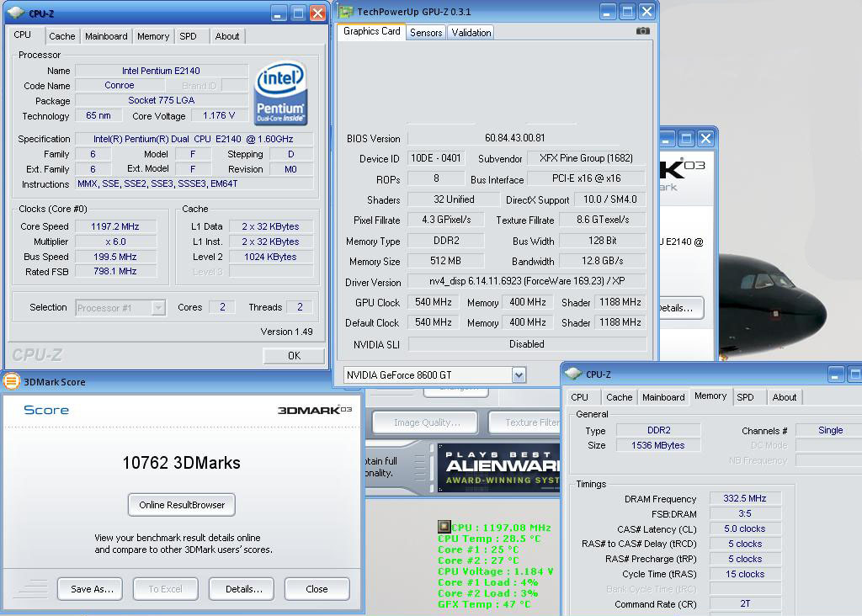Open Mainboard tab in lower CPU-Z window
This screenshot has height=616, width=862.
[x=663, y=397]
